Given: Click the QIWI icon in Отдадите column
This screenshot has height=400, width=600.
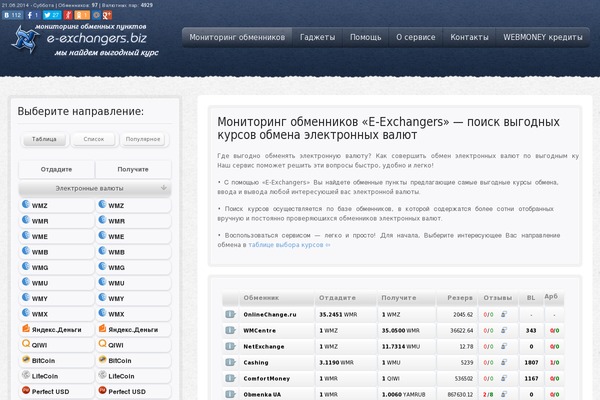Looking at the screenshot, I should (26, 344).
